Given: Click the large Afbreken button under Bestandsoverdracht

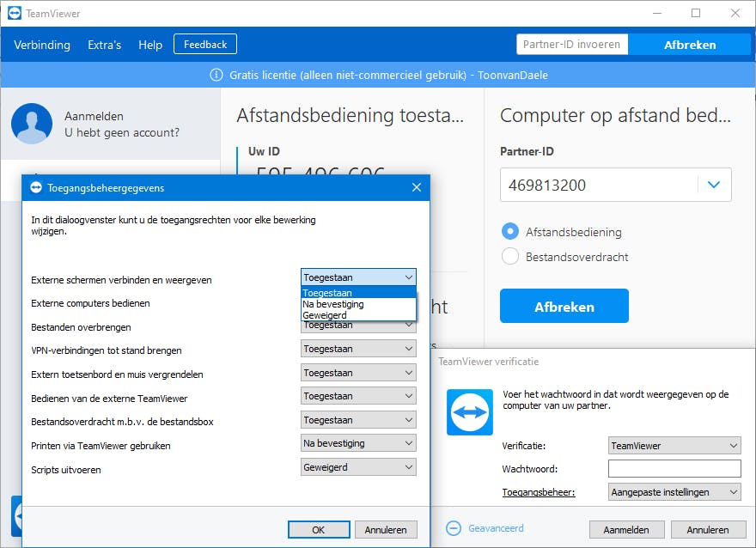Looking at the screenshot, I should tap(564, 306).
